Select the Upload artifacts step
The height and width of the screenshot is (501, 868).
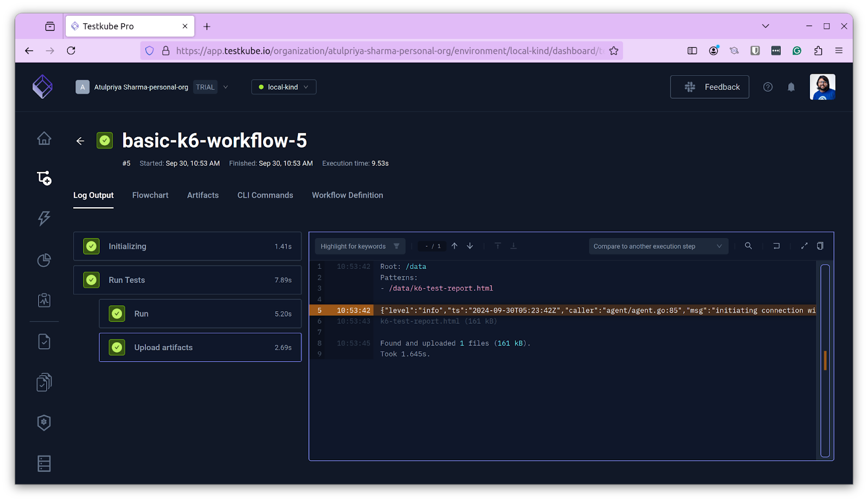click(x=200, y=347)
